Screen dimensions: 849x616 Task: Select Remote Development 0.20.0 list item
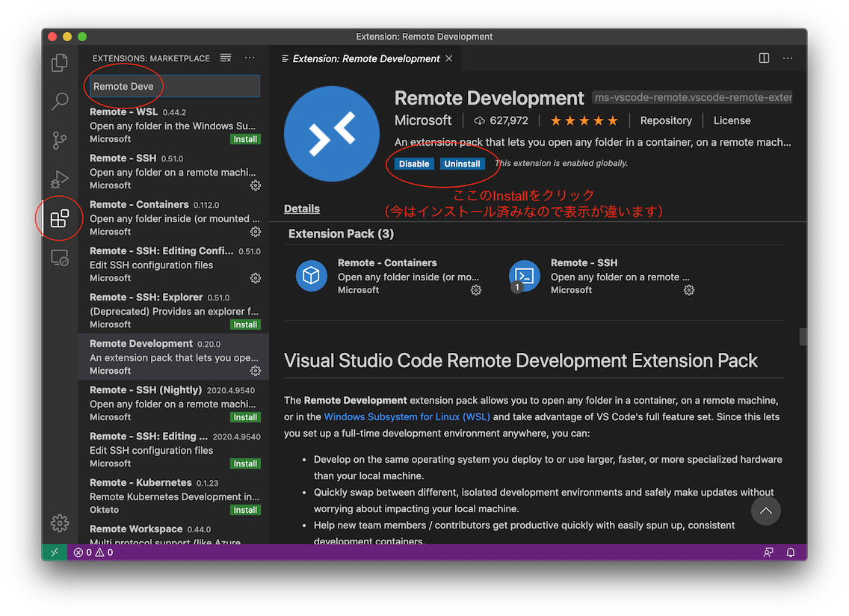[174, 357]
